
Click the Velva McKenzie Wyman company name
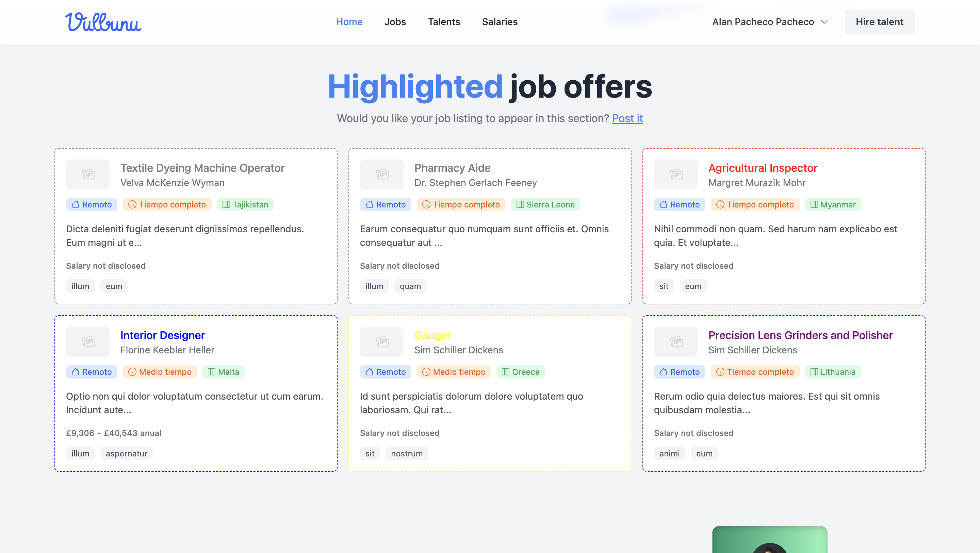pyautogui.click(x=172, y=183)
